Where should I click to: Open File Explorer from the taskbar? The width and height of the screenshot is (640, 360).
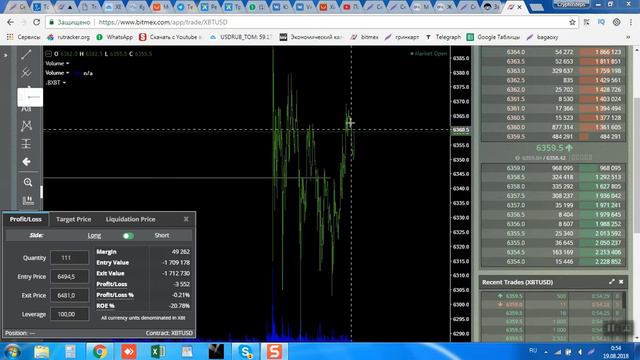[x=41, y=351]
